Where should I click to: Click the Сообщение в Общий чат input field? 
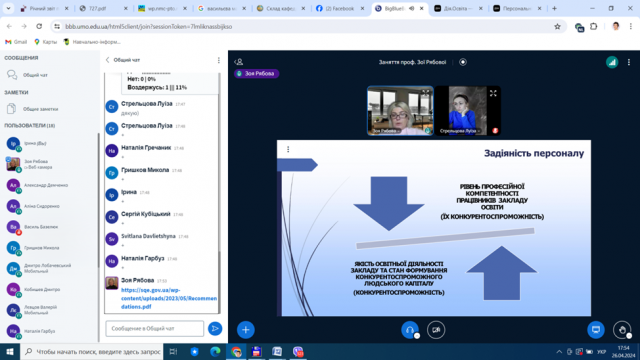(x=155, y=329)
